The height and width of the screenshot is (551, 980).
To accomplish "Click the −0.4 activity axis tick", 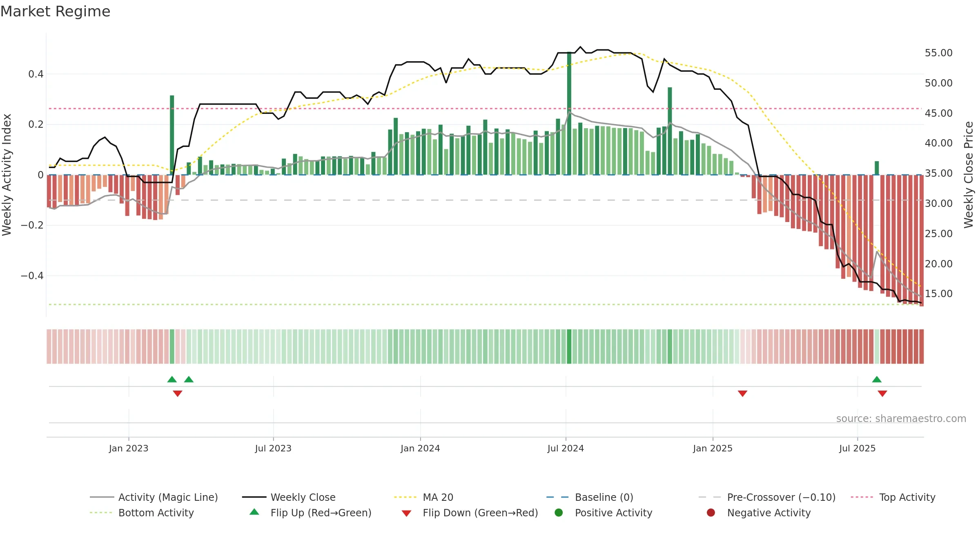I will tap(32, 275).
